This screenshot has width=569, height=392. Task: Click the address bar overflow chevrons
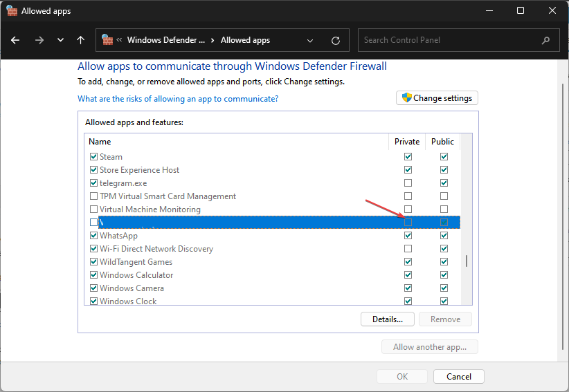120,40
